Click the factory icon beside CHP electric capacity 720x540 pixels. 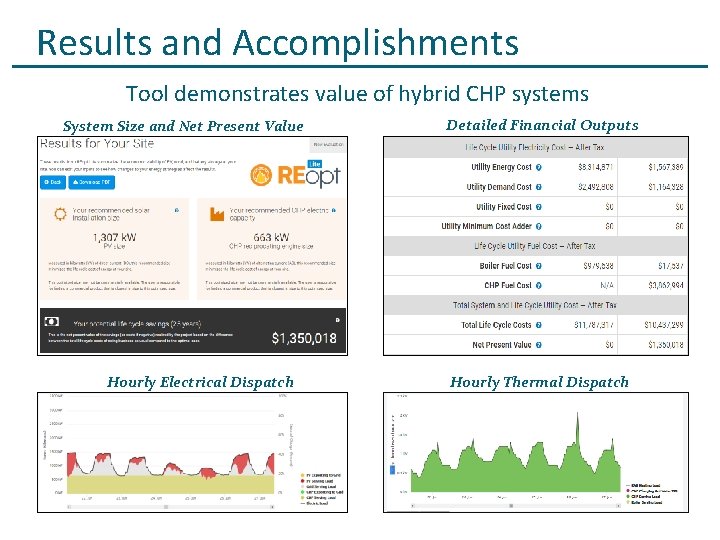[x=217, y=214]
